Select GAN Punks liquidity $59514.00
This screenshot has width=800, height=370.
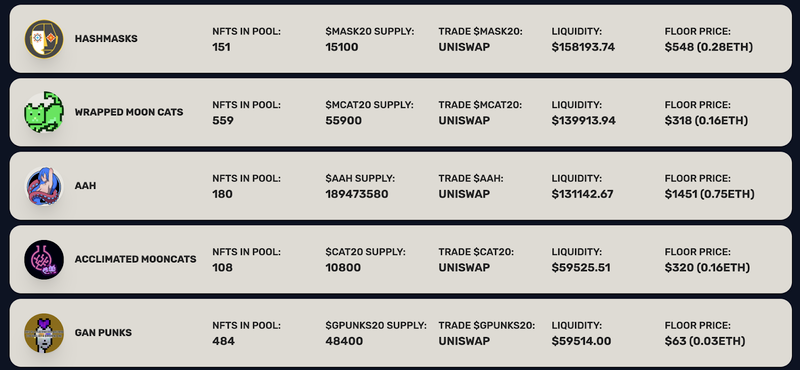pyautogui.click(x=581, y=341)
